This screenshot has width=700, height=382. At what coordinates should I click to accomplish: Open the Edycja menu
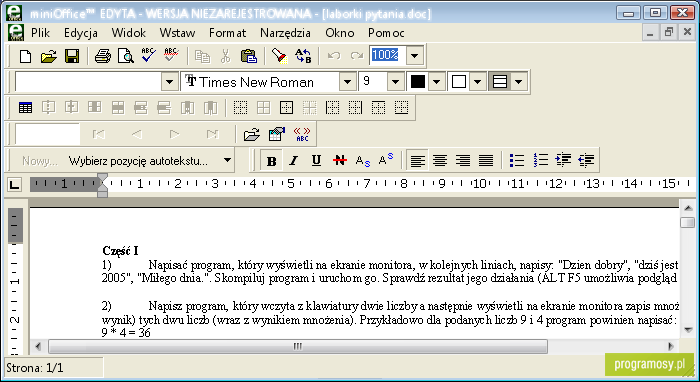coord(81,33)
